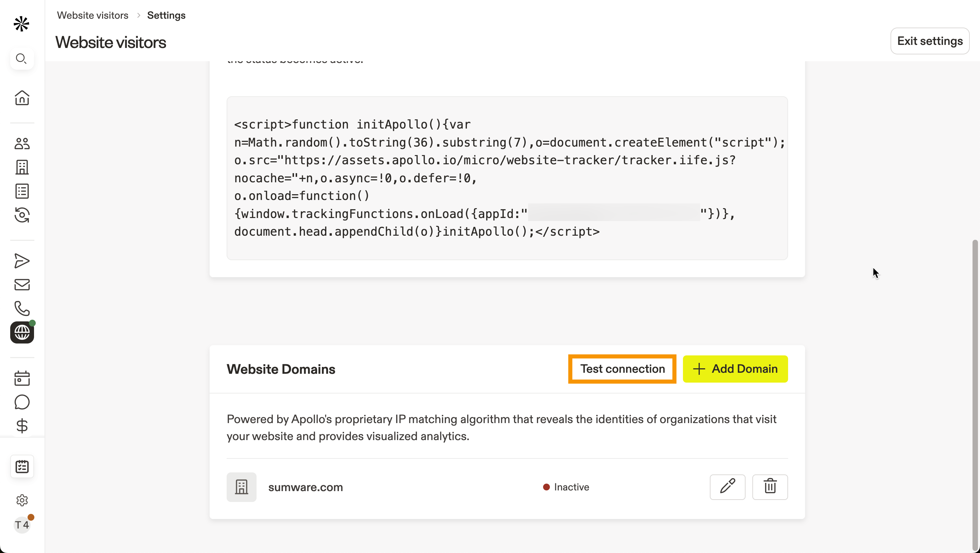This screenshot has width=980, height=553.
Task: Open Deals dollar sign icon
Action: point(22,425)
